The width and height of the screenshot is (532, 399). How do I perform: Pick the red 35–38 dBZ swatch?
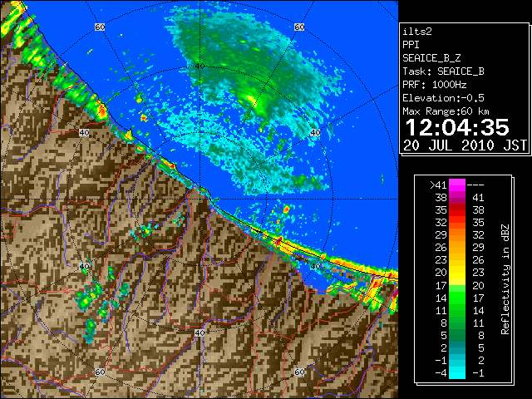point(457,210)
